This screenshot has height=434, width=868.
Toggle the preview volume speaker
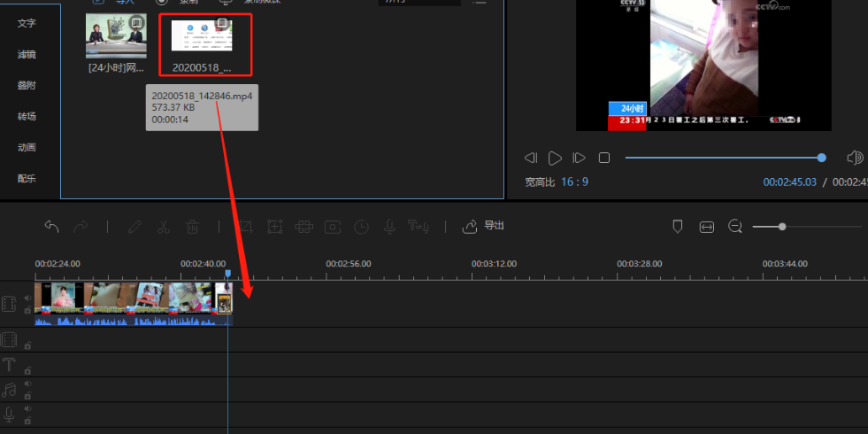coord(856,158)
